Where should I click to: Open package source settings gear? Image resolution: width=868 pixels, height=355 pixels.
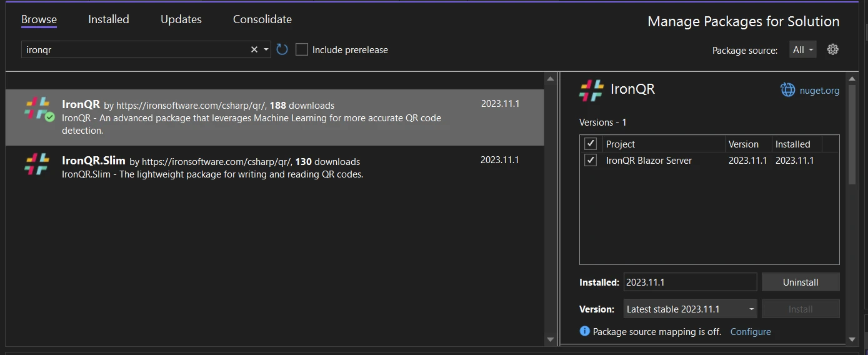click(x=832, y=49)
